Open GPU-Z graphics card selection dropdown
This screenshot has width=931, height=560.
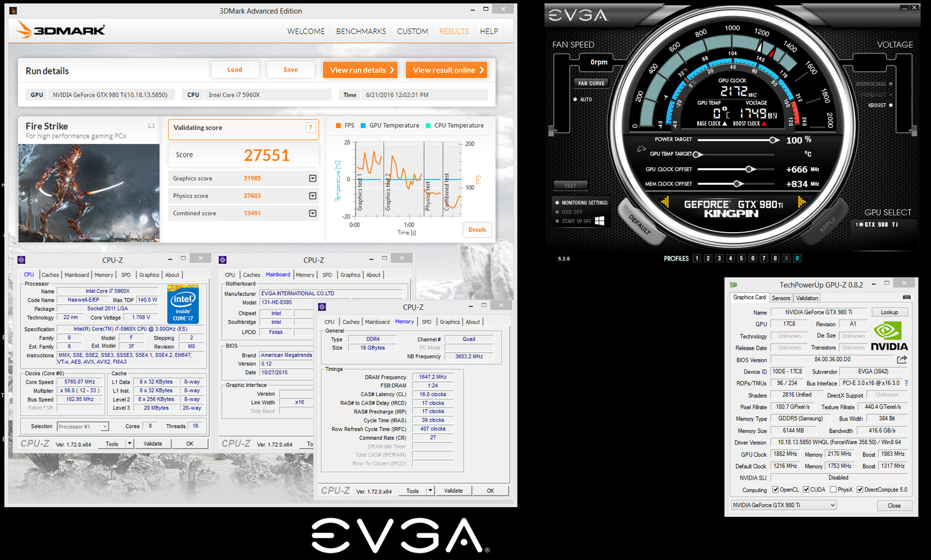783,505
